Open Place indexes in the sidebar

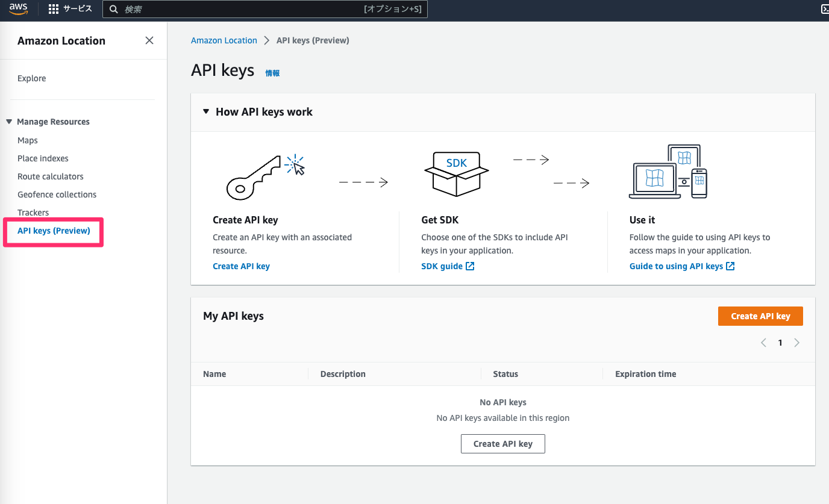43,158
